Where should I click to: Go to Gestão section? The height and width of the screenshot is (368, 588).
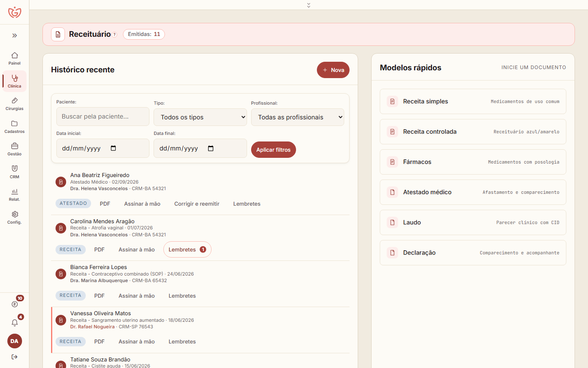click(14, 149)
